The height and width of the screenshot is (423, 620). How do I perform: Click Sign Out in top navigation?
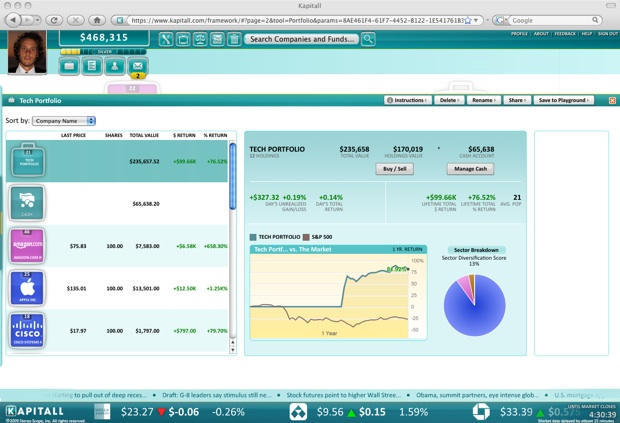608,34
